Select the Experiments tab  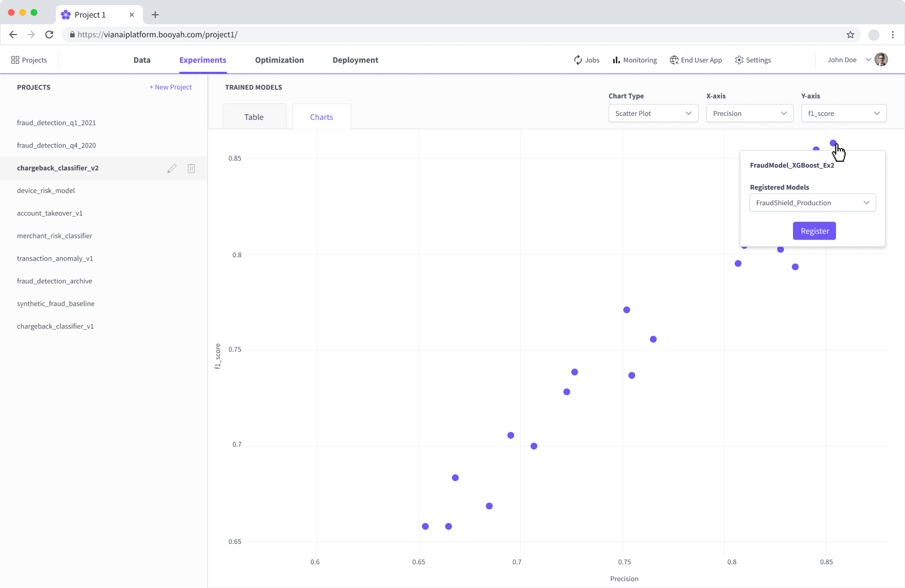(202, 60)
